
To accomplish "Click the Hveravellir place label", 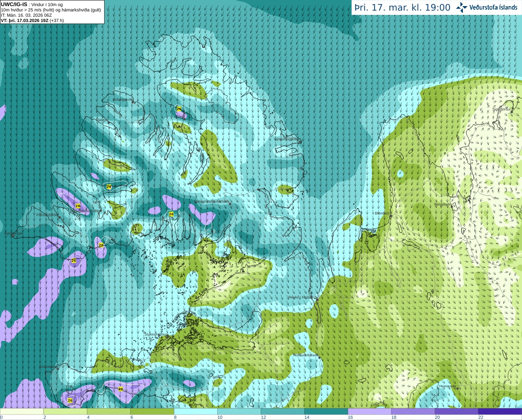I will [x=447, y=386].
